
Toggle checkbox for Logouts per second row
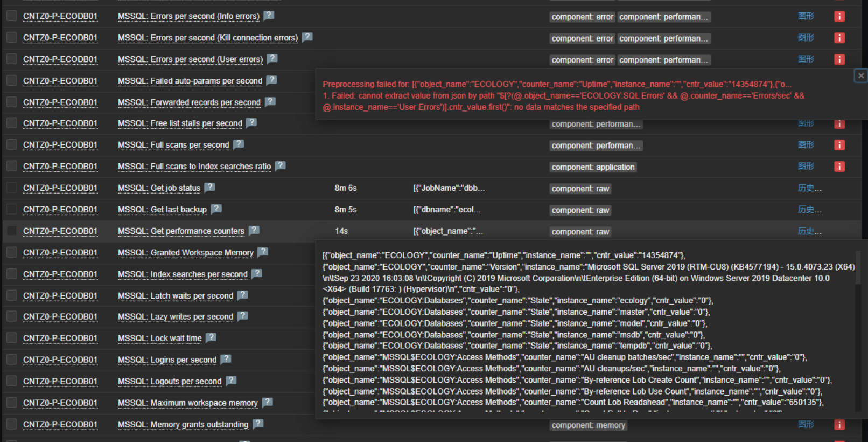click(11, 381)
